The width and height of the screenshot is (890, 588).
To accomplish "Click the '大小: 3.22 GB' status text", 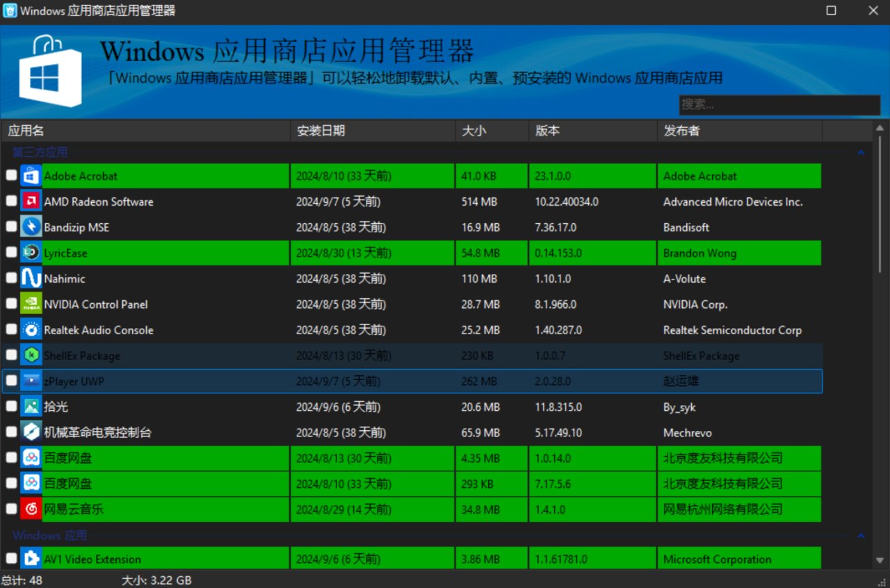I will coord(156,580).
